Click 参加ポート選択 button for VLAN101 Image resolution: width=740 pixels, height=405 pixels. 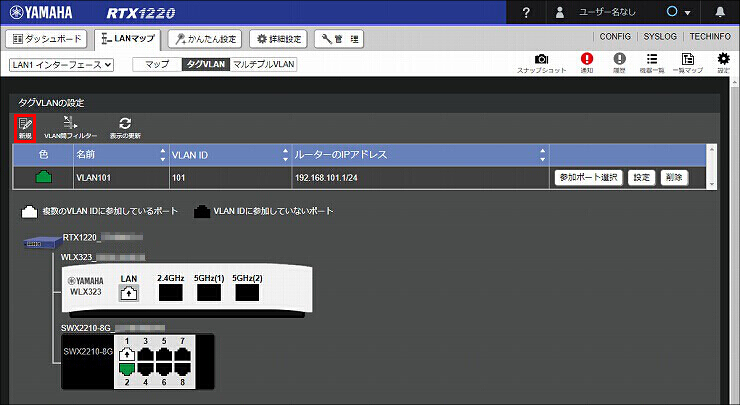[x=589, y=177]
